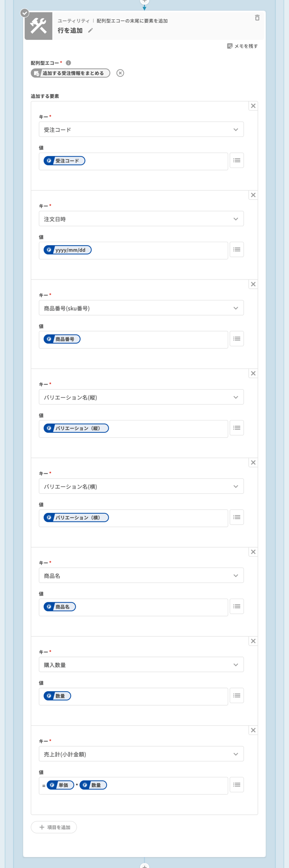Click the メモを残す note button
289x868 pixels.
[242, 46]
